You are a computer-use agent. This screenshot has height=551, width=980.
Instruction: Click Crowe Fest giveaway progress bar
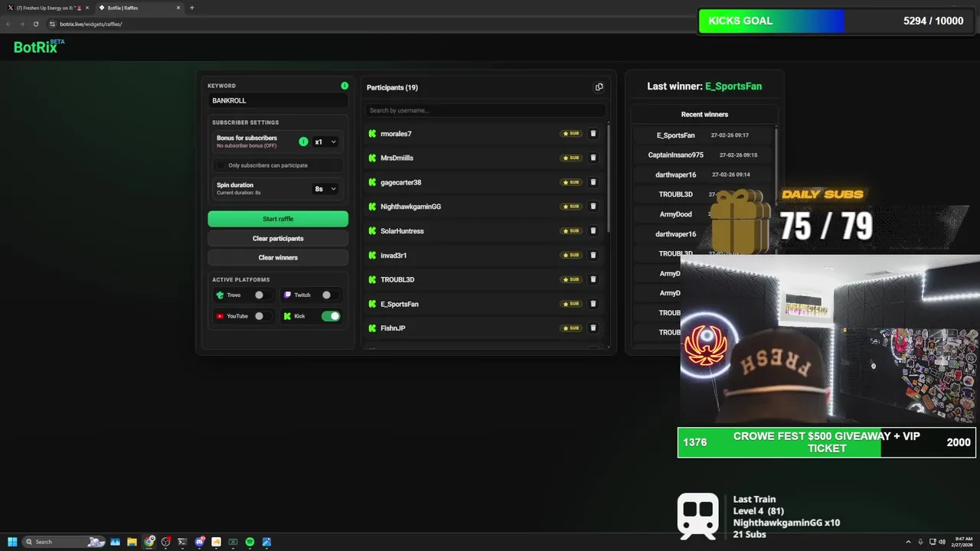click(827, 442)
